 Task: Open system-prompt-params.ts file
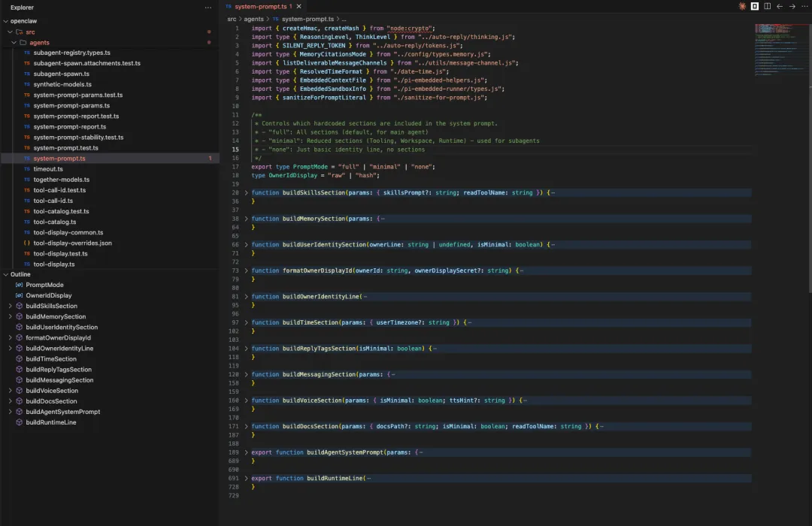click(x=71, y=106)
